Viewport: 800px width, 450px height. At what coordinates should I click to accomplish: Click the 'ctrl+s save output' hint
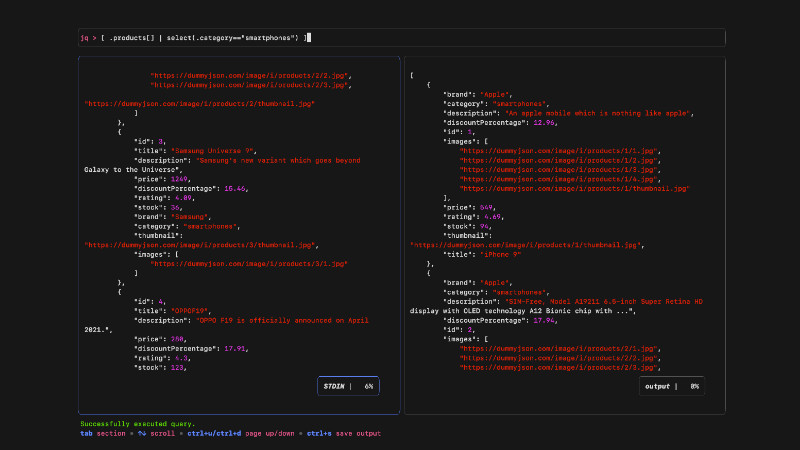(x=344, y=434)
